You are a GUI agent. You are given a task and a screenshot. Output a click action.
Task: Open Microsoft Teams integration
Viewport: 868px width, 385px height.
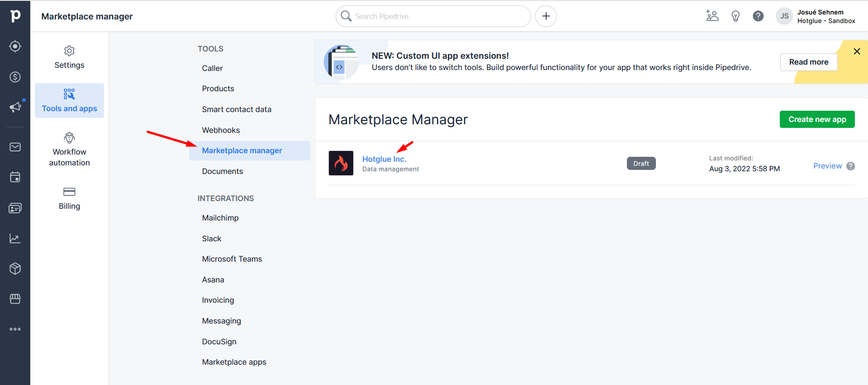coord(232,259)
